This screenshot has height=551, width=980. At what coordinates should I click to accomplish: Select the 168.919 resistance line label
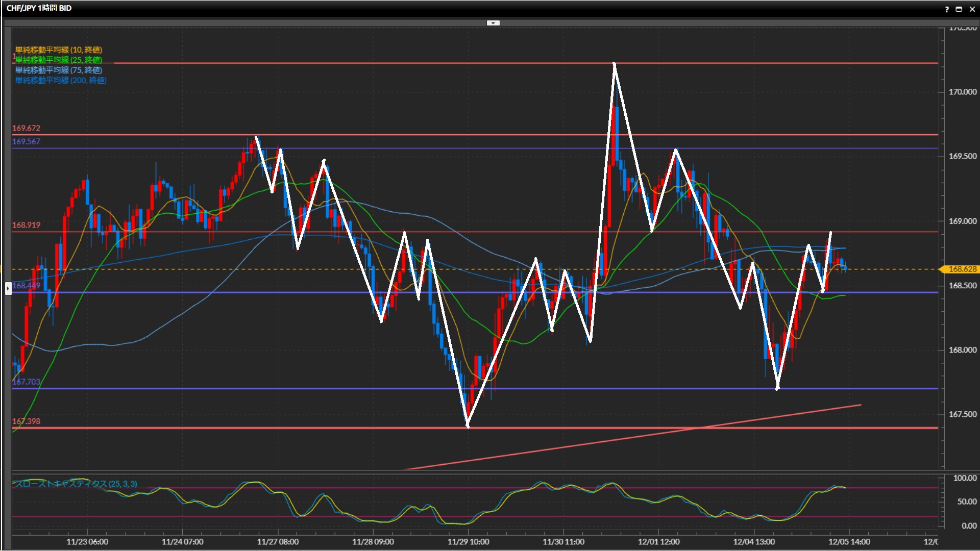click(x=26, y=225)
